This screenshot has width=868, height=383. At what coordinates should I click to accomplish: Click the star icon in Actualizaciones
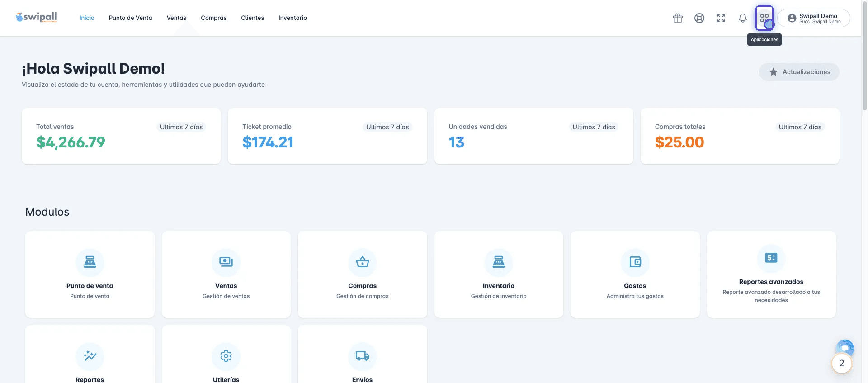tap(774, 72)
